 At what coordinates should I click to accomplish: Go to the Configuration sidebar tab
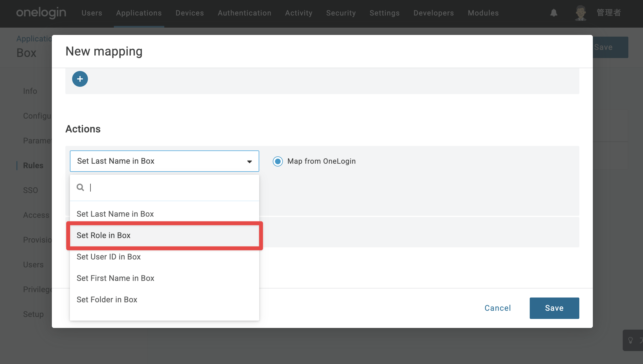click(x=37, y=116)
